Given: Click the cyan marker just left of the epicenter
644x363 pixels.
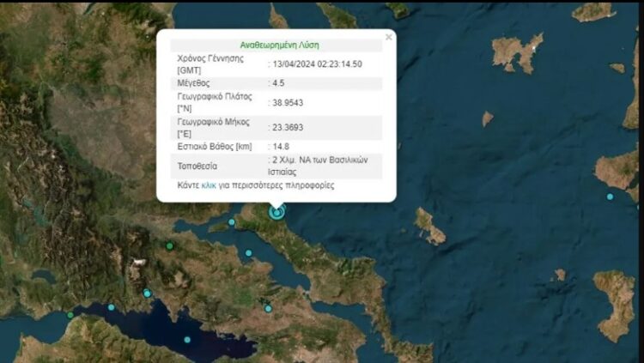Looking at the screenshot, I should coord(232,223).
